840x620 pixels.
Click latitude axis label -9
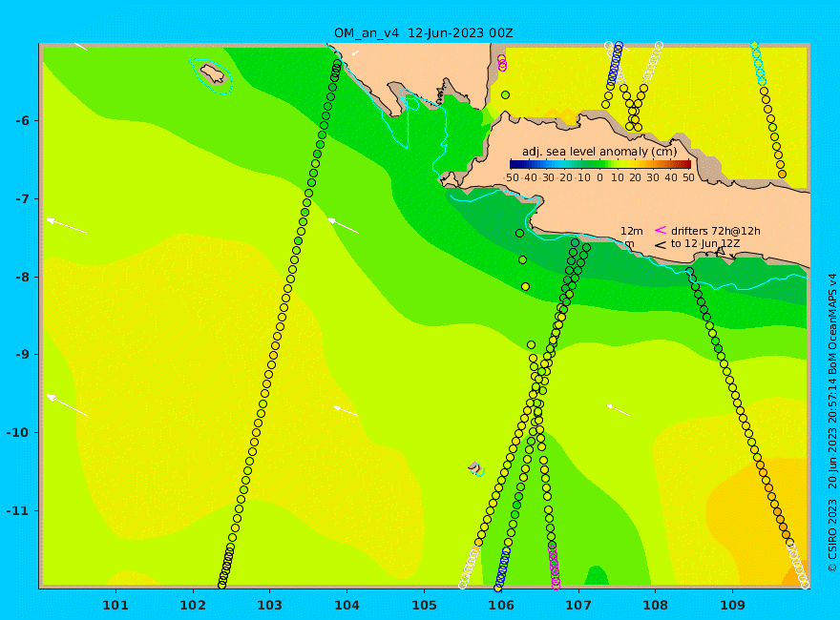(22, 355)
